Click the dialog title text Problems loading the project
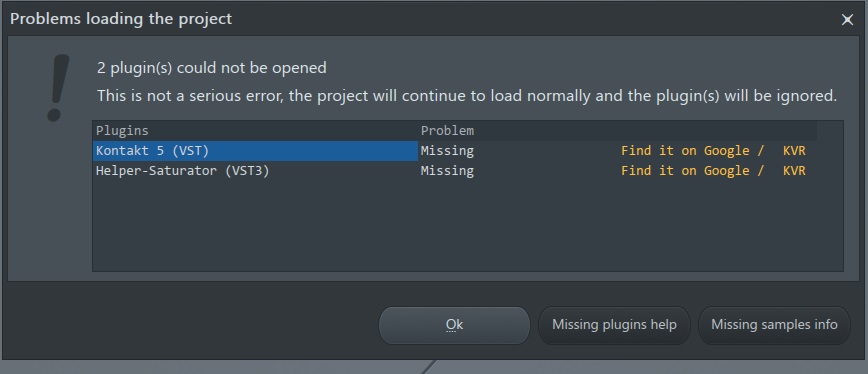Image resolution: width=868 pixels, height=374 pixels. point(121,19)
